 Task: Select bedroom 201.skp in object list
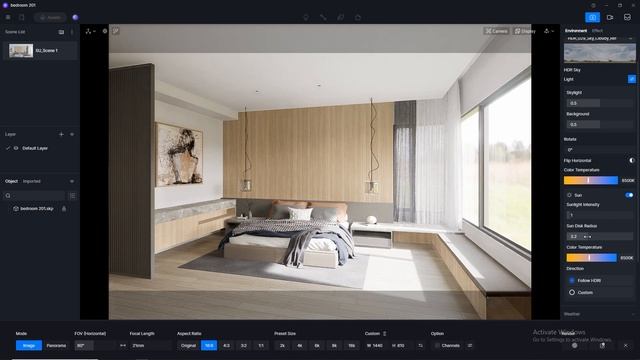tap(37, 209)
